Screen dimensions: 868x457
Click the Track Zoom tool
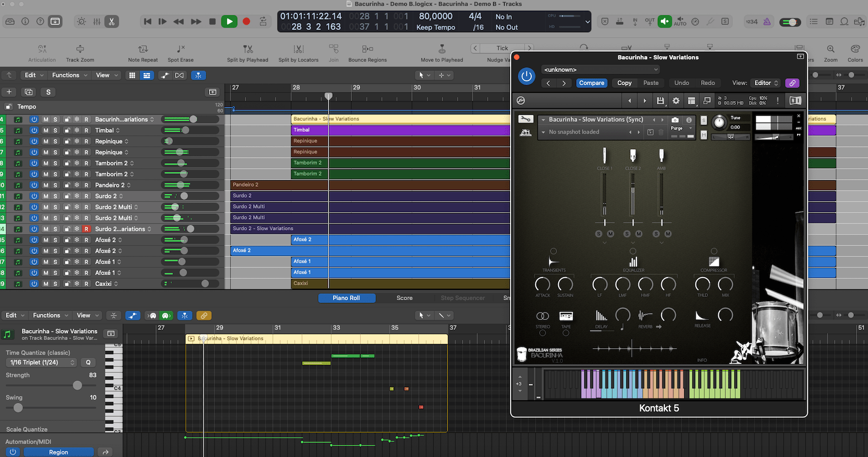[80, 53]
